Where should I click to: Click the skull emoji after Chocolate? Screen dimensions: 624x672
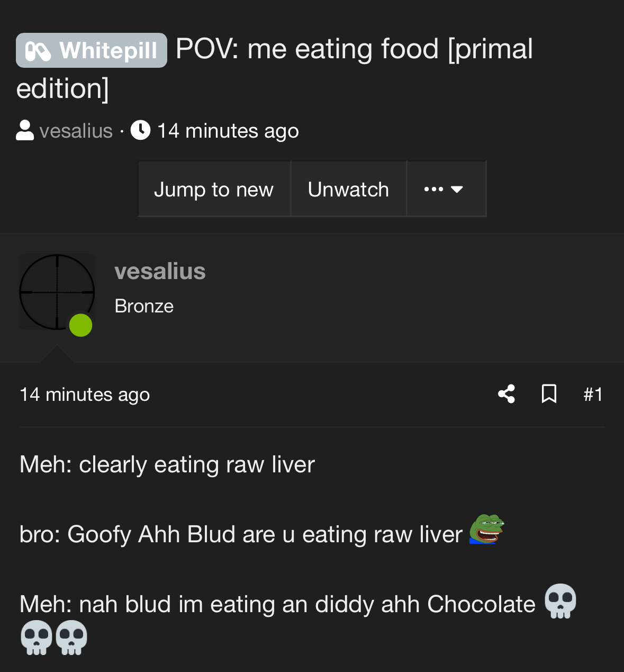tap(560, 601)
